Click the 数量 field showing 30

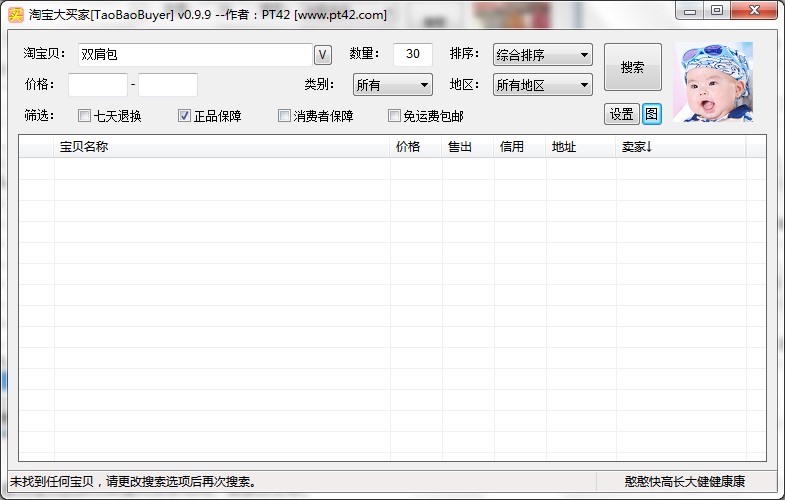pyautogui.click(x=413, y=54)
